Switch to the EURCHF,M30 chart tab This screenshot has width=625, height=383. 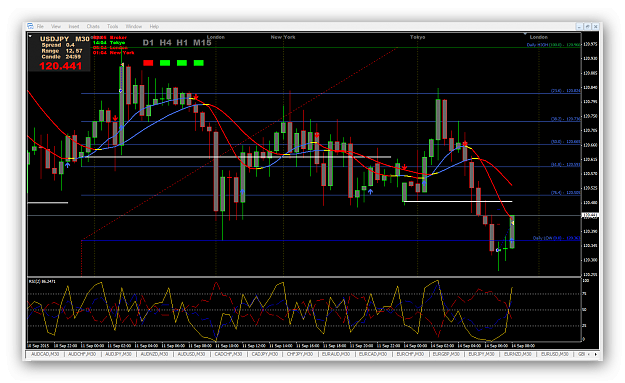(410, 354)
